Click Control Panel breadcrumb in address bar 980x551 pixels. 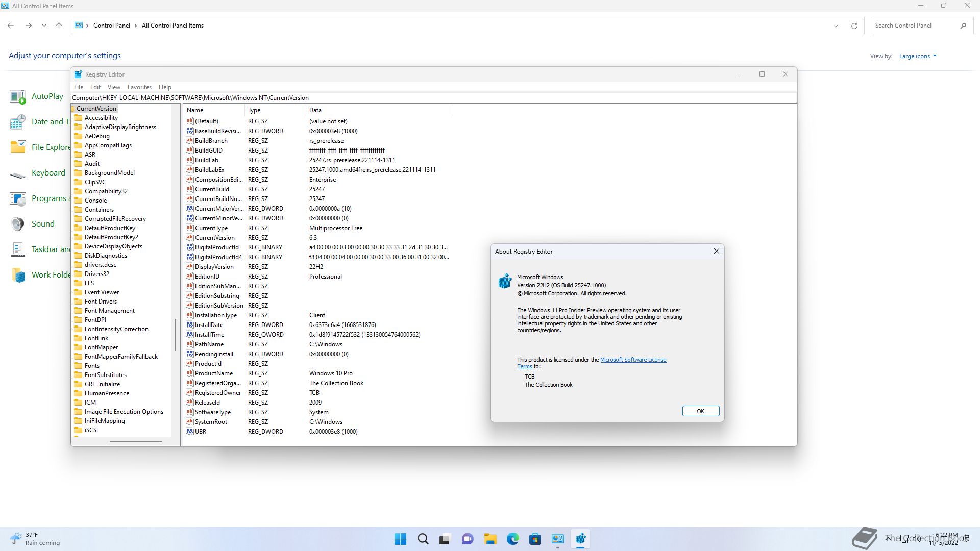(x=112, y=26)
